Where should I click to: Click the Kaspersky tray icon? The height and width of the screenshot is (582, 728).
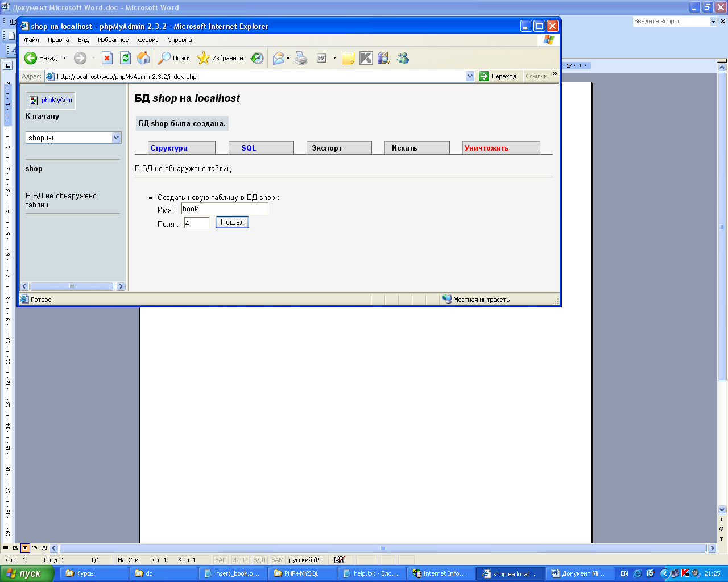click(685, 573)
